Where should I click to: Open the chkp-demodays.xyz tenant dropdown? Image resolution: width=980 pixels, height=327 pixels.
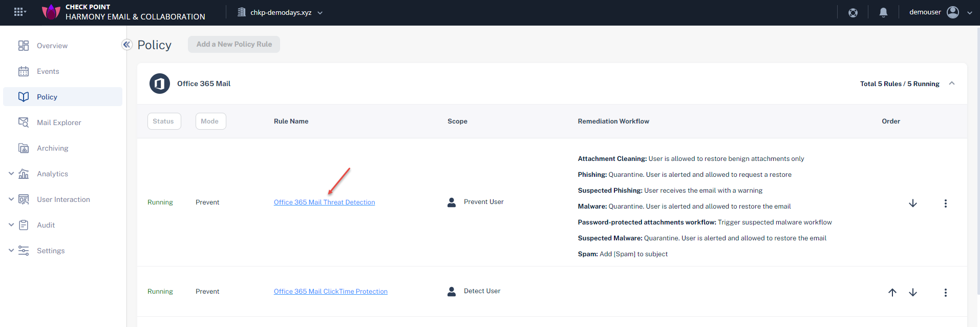click(280, 12)
